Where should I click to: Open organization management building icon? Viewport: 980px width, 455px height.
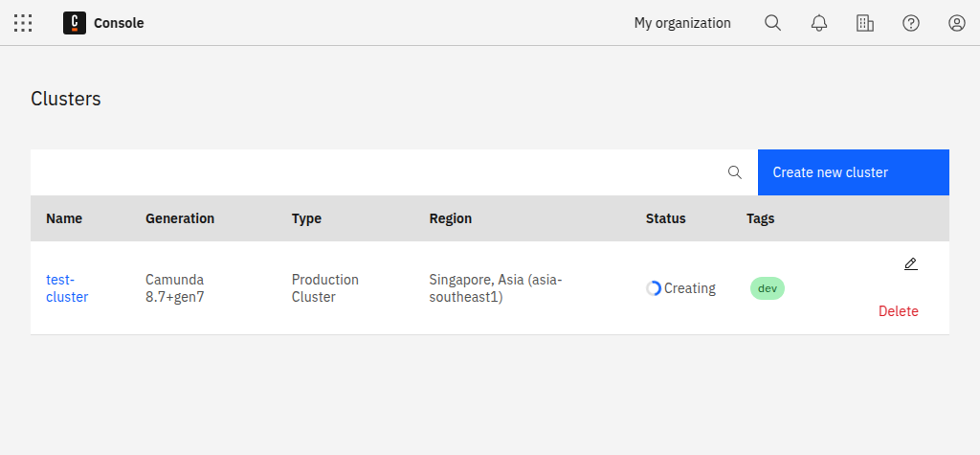click(x=864, y=23)
